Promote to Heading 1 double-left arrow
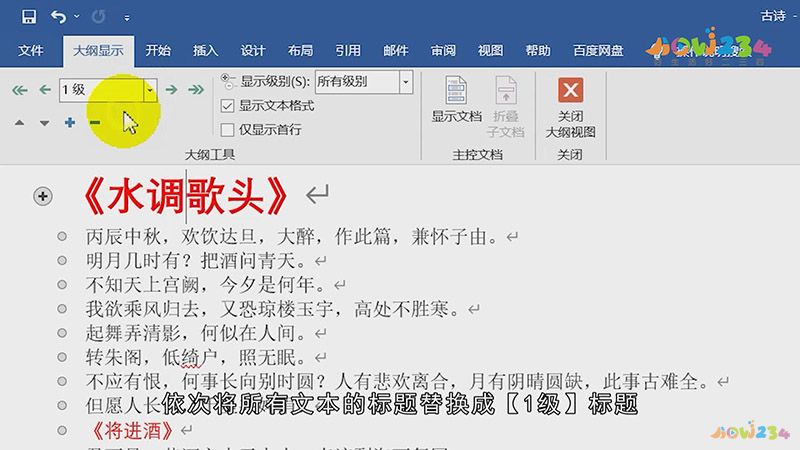Viewport: 800px width, 450px height. [19, 90]
